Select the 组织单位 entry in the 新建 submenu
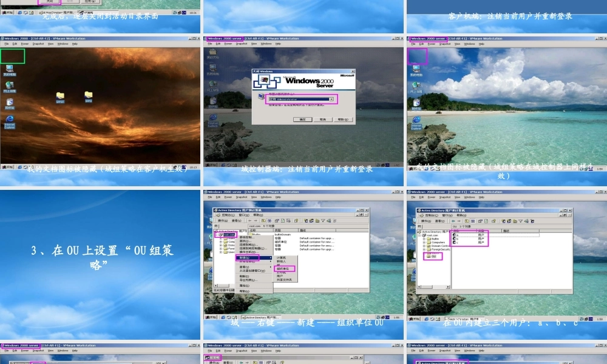 point(285,269)
